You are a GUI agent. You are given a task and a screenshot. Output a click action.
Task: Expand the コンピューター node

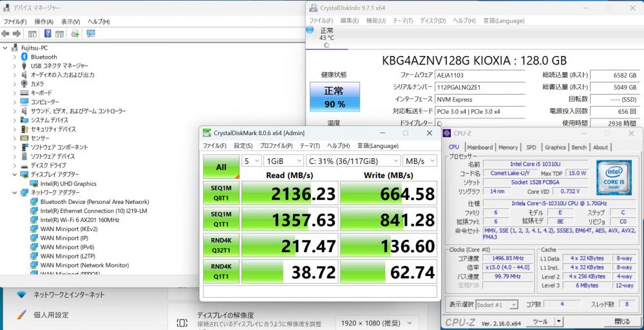pyautogui.click(x=15, y=102)
